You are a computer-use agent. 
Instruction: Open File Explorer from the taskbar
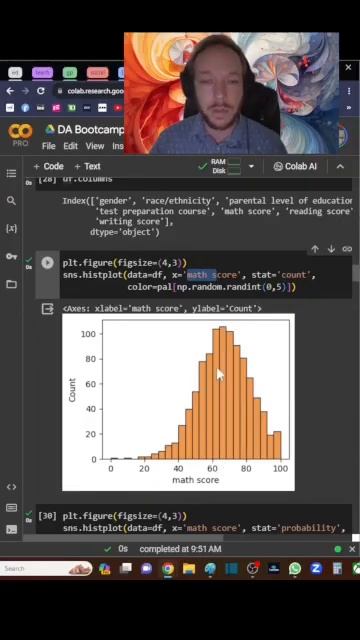click(x=189, y=569)
